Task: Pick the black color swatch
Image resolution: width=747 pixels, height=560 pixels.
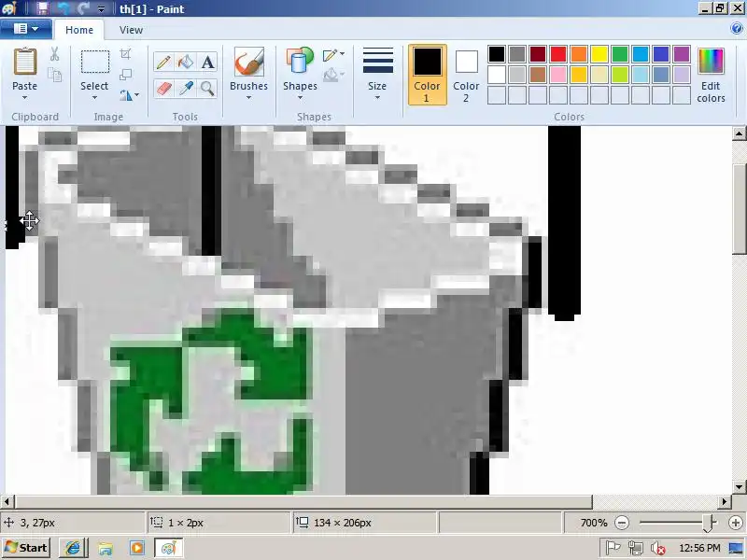Action: 497,54
